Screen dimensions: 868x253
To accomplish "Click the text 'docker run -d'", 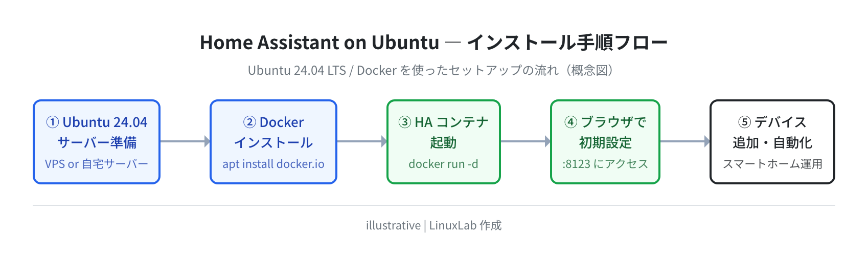I will click(x=443, y=164).
